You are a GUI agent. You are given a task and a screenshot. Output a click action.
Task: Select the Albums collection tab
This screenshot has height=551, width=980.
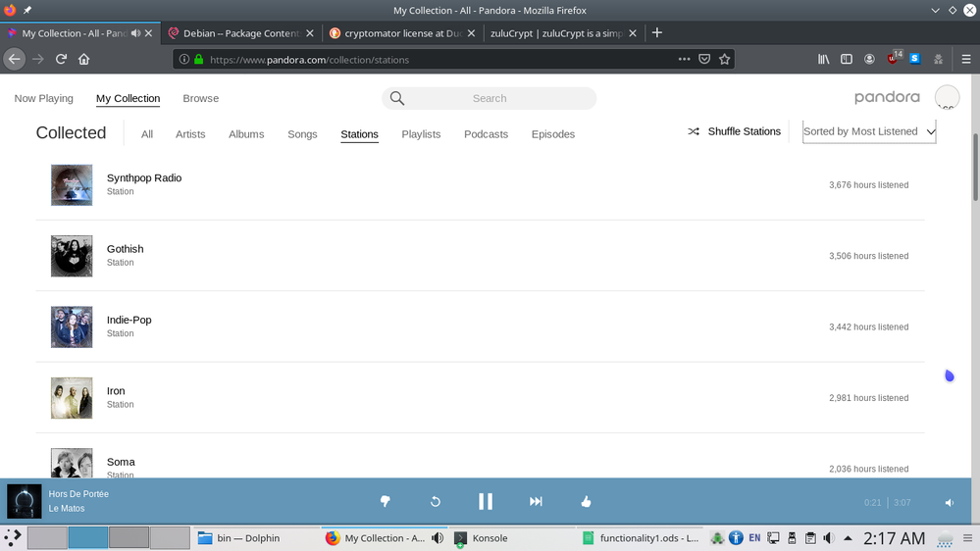click(x=246, y=134)
